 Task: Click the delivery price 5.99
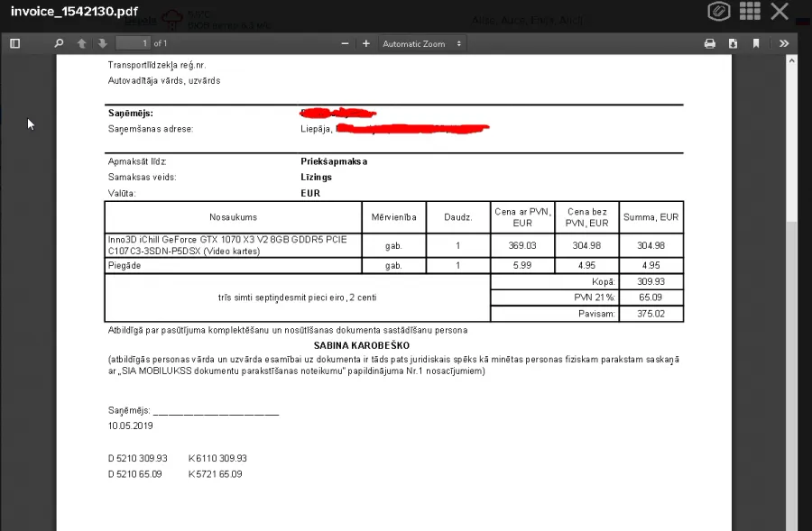(522, 265)
